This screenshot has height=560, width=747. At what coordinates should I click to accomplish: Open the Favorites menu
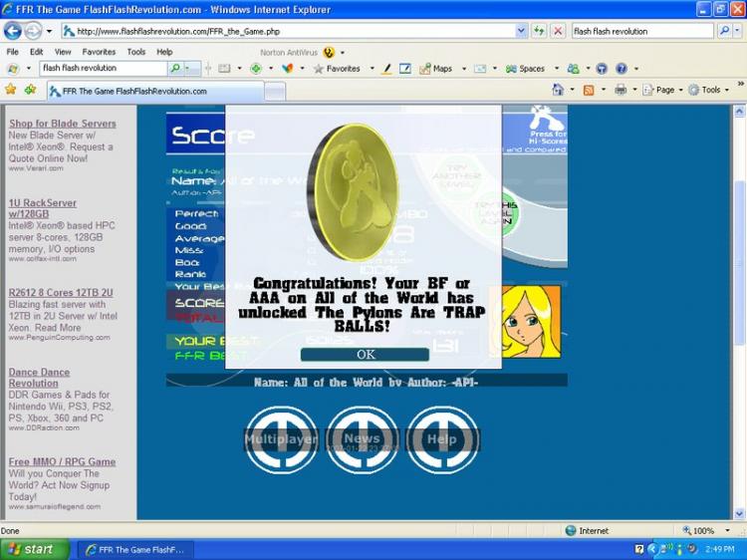(99, 52)
